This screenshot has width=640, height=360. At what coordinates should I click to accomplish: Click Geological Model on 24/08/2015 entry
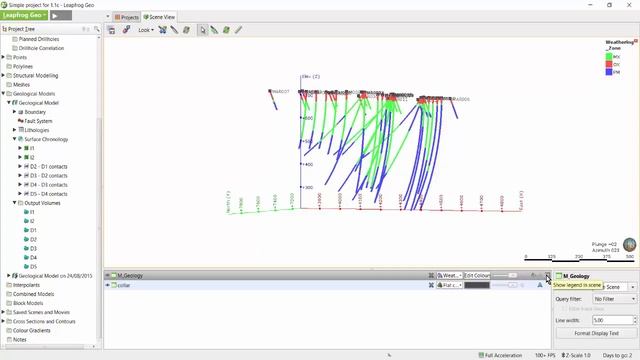tap(55, 276)
